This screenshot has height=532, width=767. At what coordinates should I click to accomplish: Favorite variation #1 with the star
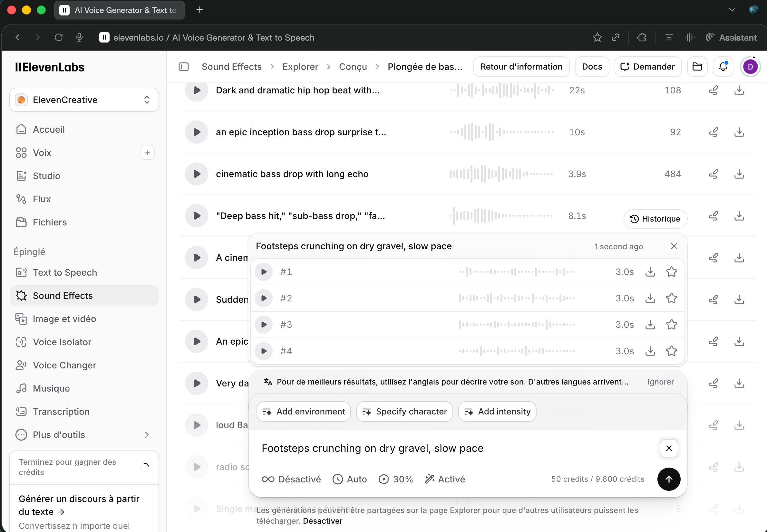[671, 272]
